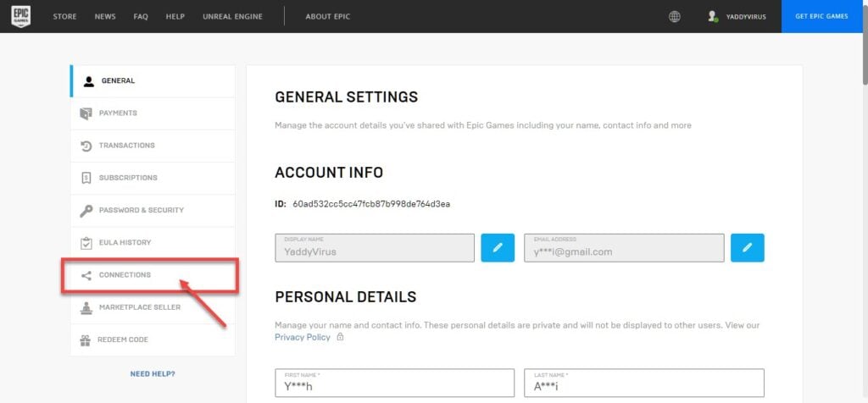Select Subscriptions in the sidebar
Screen dimensions: 868x403
click(153, 178)
